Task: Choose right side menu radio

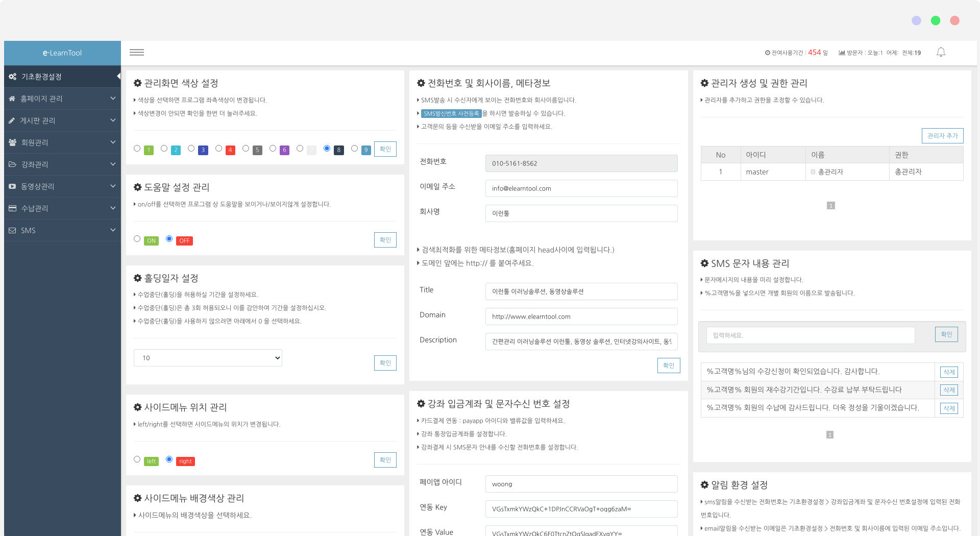Action: pyautogui.click(x=169, y=459)
